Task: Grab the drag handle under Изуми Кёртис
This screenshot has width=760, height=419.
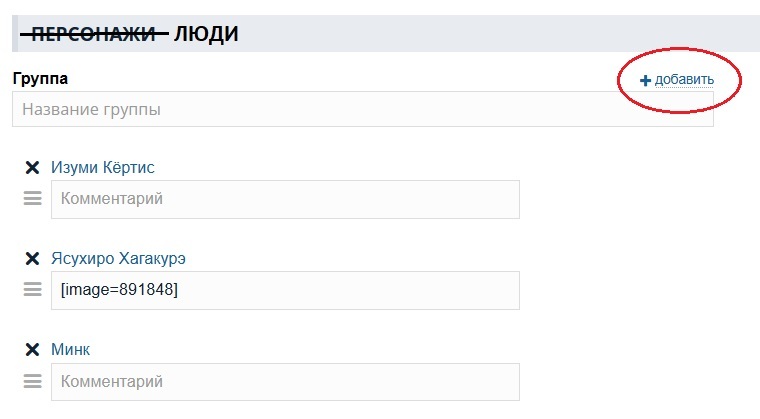Action: click(x=32, y=199)
